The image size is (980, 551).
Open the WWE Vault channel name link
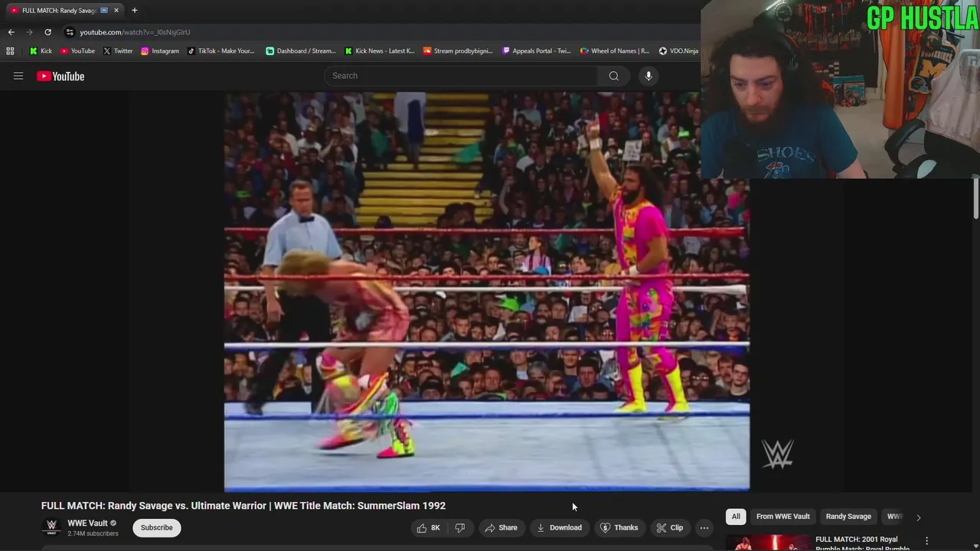click(x=87, y=523)
